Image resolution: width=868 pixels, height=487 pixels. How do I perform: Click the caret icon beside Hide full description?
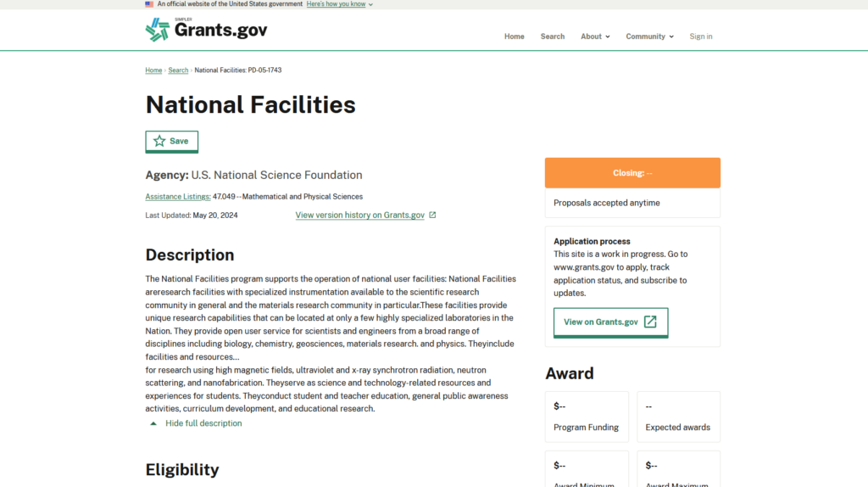point(153,423)
